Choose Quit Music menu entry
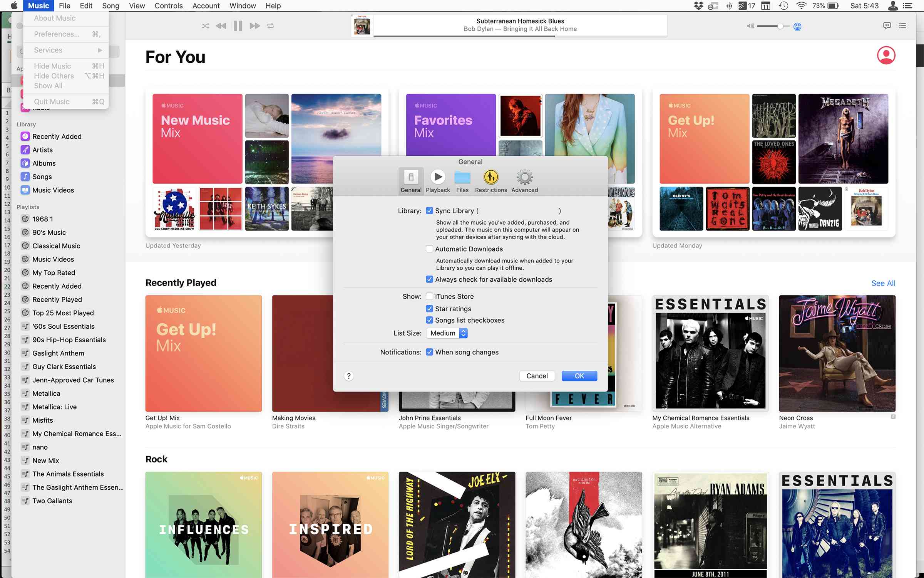The image size is (924, 578). [x=66, y=102]
